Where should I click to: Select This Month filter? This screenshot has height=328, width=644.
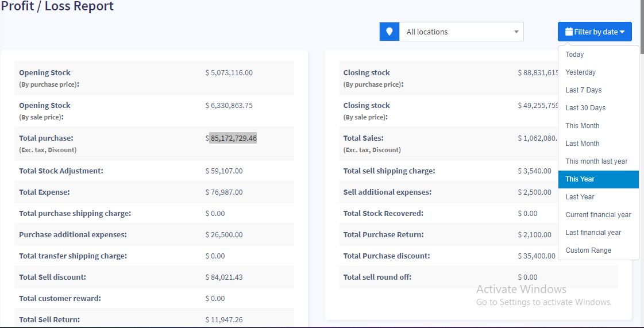tap(599, 126)
